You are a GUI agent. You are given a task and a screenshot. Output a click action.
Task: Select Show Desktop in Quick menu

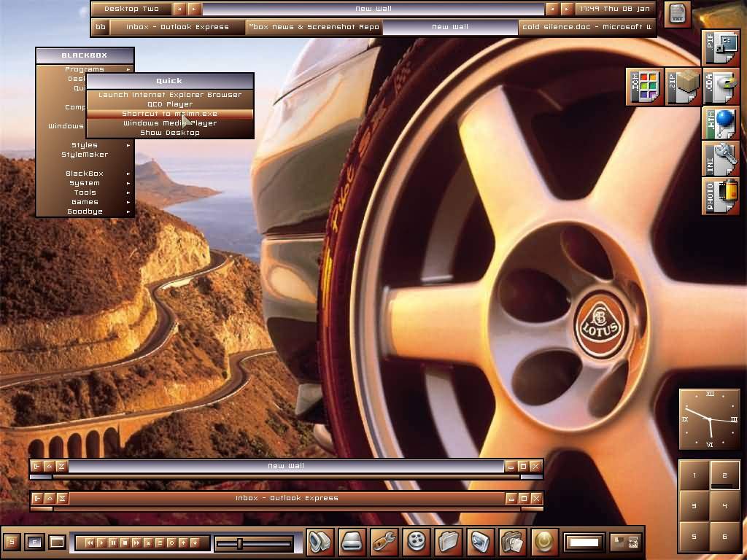point(170,133)
